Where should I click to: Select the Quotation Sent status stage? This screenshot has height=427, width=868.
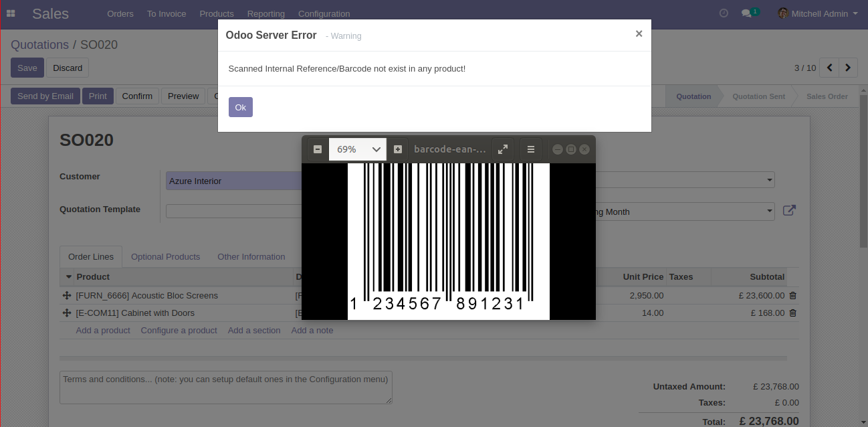coord(758,96)
